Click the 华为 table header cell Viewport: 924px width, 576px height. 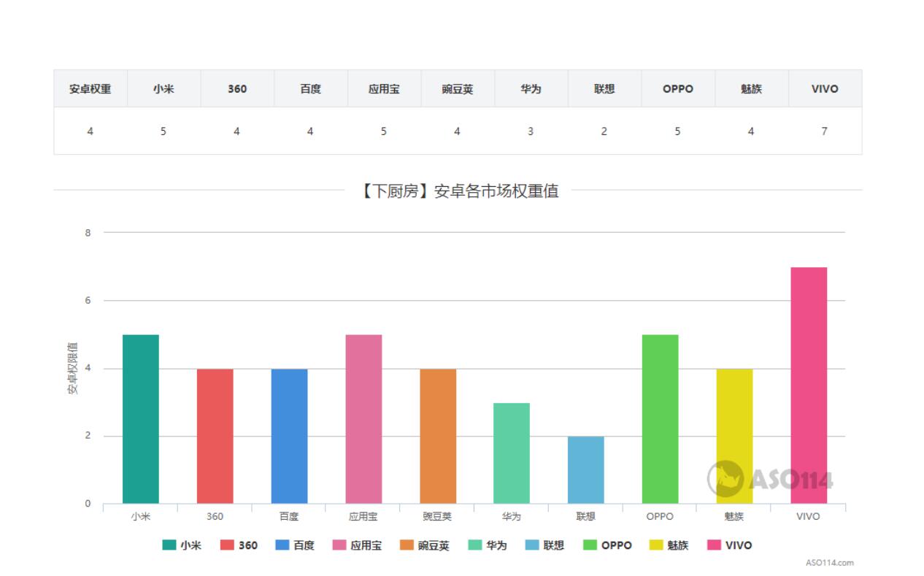531,89
